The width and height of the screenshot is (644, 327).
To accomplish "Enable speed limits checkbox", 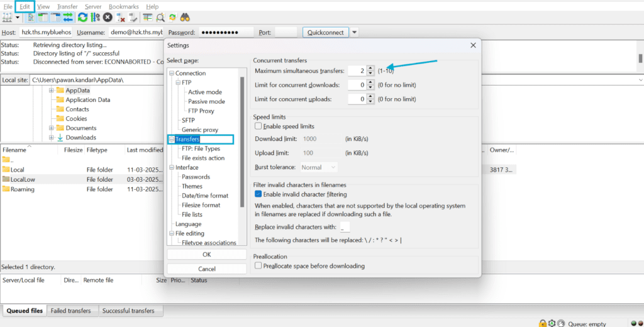I will click(x=258, y=126).
